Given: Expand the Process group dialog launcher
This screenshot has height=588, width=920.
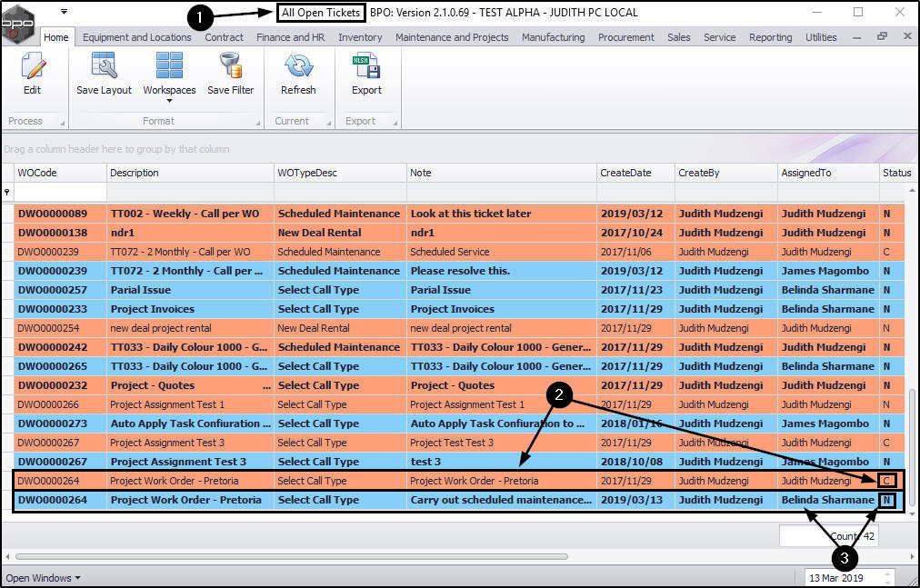Looking at the screenshot, I should (63, 122).
